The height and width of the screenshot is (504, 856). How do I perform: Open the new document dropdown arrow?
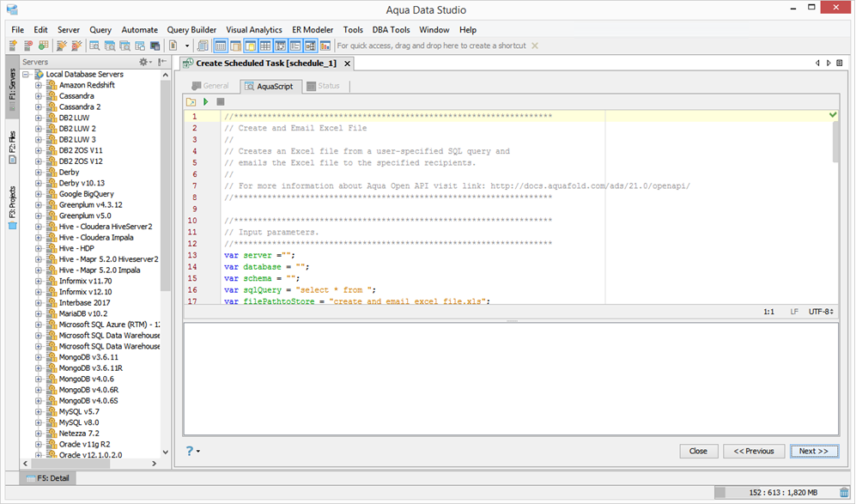[x=186, y=46]
